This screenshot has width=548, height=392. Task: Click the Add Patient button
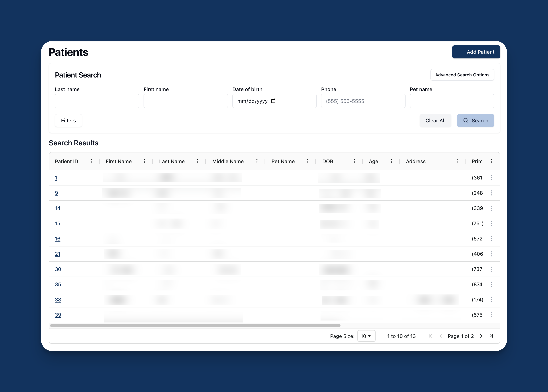(x=476, y=52)
